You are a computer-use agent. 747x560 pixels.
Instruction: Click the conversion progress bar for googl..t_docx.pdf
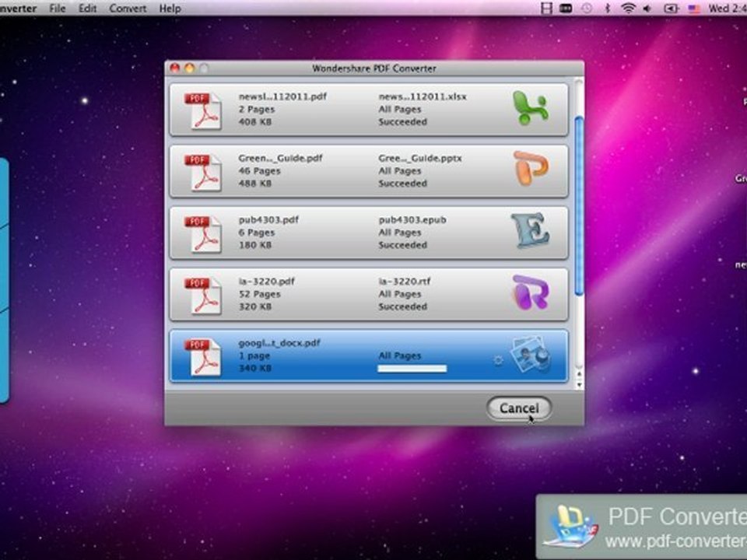pos(412,369)
